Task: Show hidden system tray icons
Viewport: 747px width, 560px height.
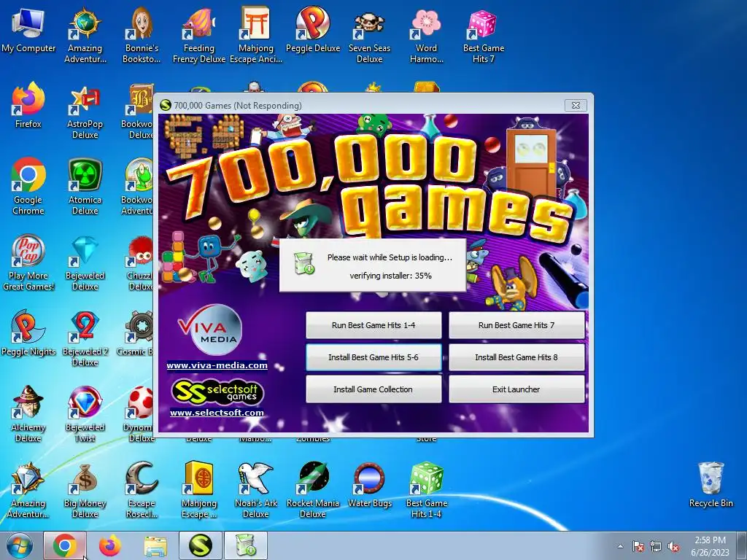Action: pyautogui.click(x=620, y=546)
